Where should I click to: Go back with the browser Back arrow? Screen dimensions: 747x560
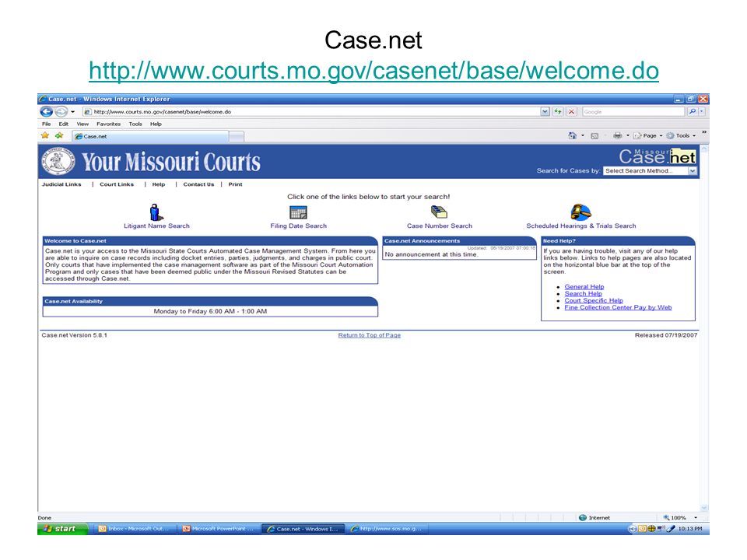click(46, 111)
